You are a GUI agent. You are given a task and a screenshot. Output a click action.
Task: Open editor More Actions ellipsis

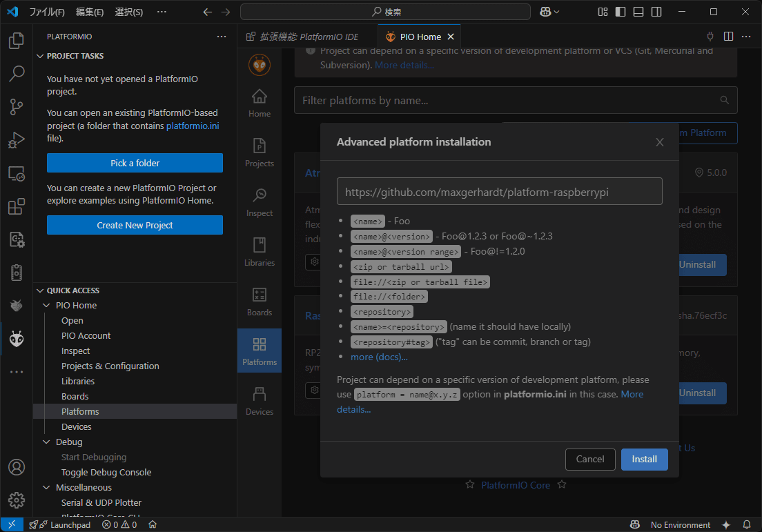tap(746, 37)
